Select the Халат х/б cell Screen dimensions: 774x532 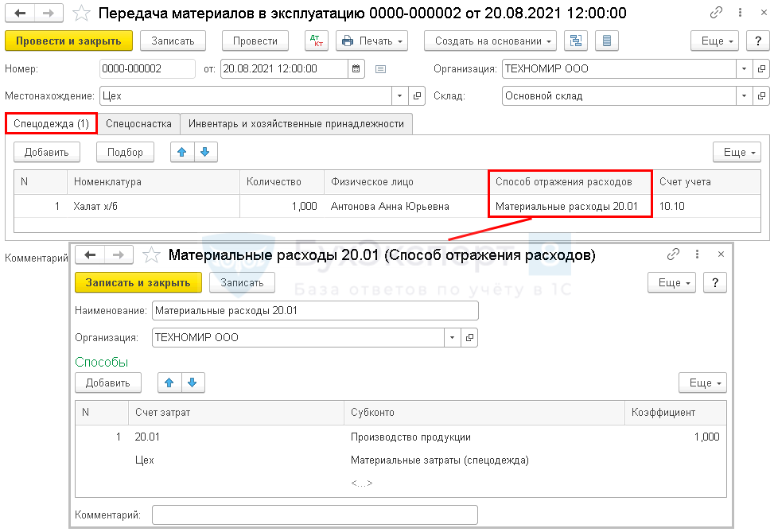pos(153,206)
